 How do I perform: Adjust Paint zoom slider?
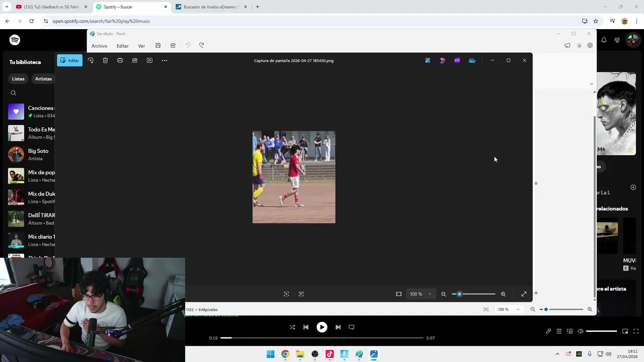(x=561, y=309)
